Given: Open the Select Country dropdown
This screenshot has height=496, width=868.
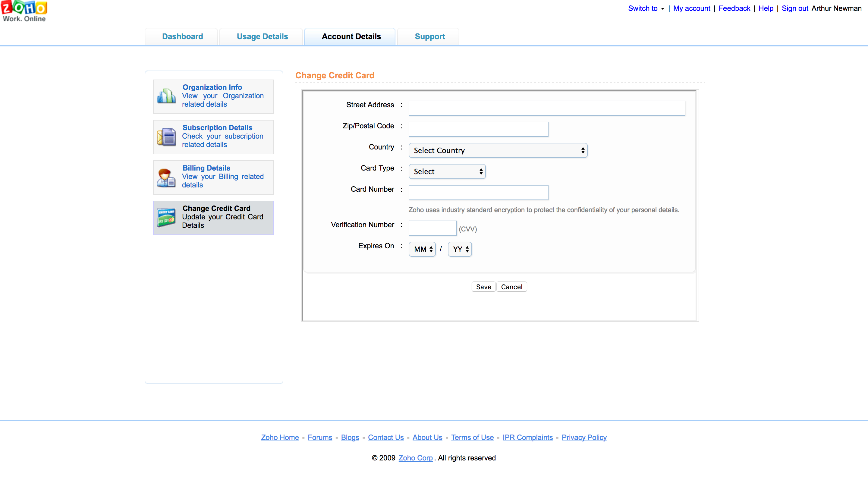Looking at the screenshot, I should click(498, 150).
